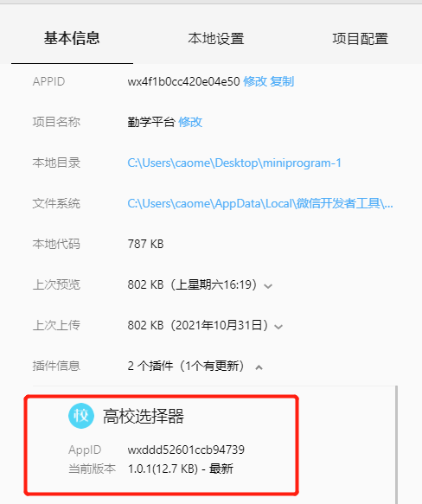Expand the 上次预览 details chevron
Screen dimensions: 422x504
click(x=268, y=286)
